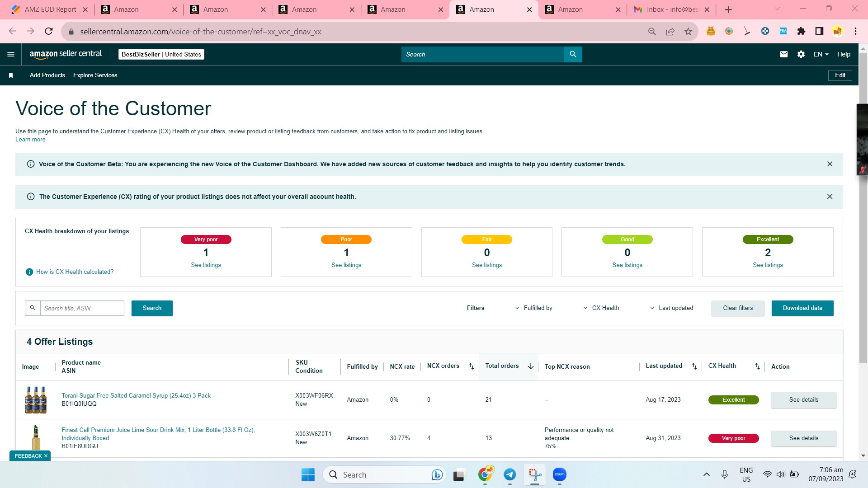Open Chrome's three-dot menu

855,31
